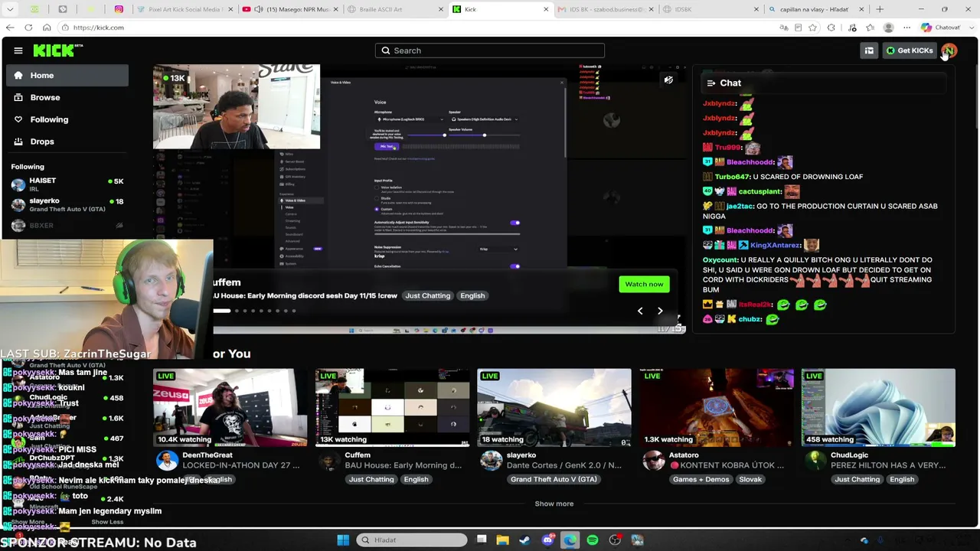Screen dimensions: 980x551
Task: Open Astatoro's channel avatar
Action: (x=653, y=460)
